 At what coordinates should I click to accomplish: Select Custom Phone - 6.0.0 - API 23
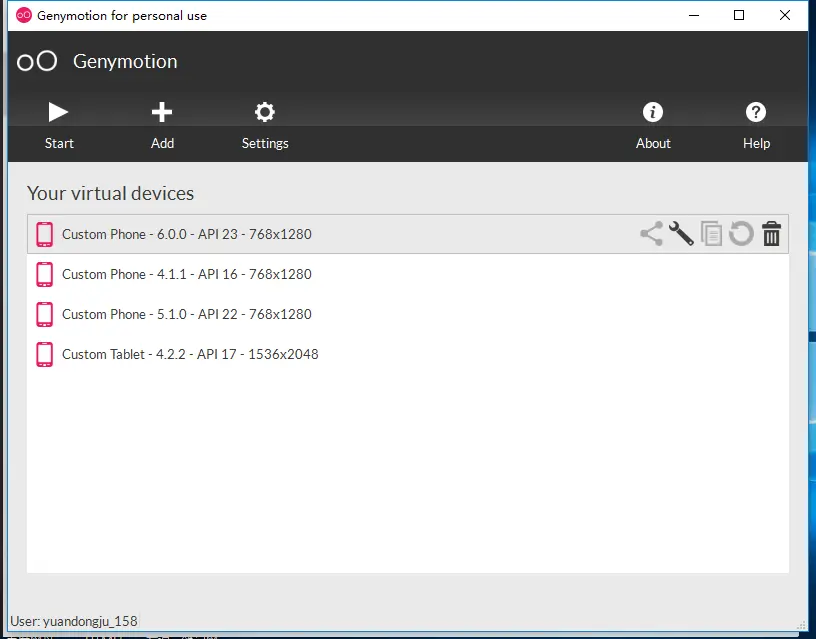coord(407,234)
